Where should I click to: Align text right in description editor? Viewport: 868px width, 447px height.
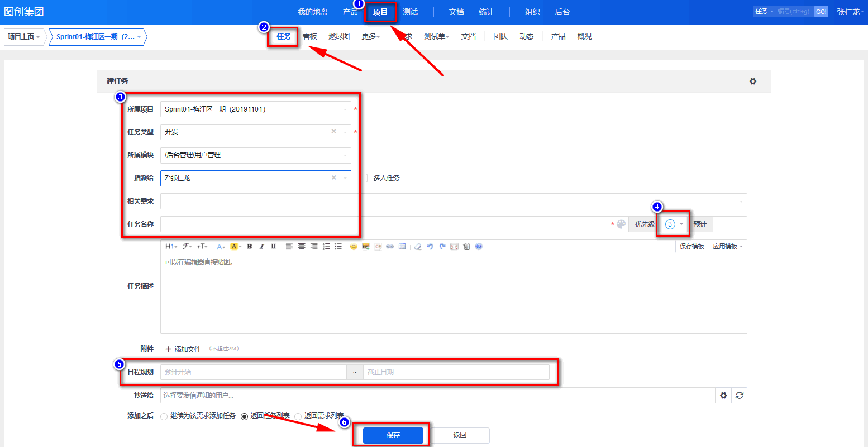(x=314, y=246)
